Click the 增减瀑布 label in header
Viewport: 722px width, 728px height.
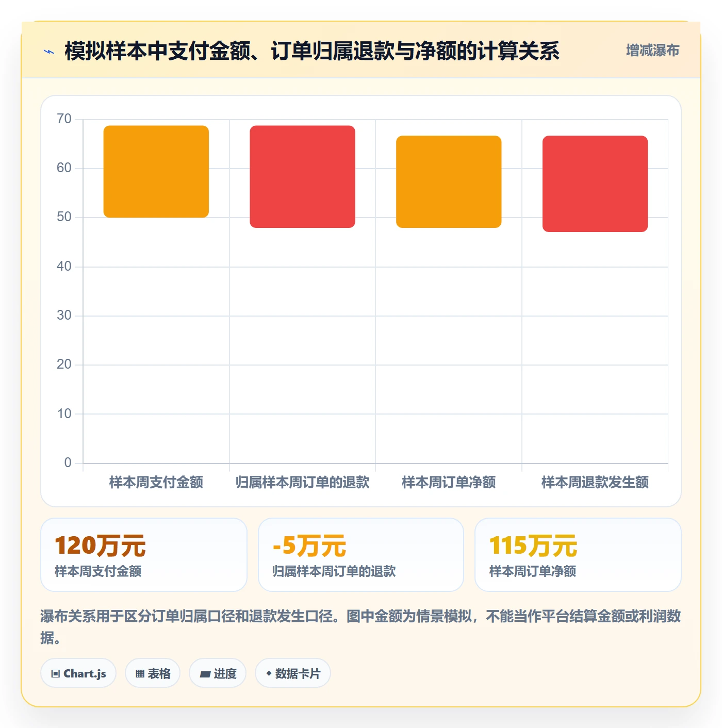tap(652, 51)
